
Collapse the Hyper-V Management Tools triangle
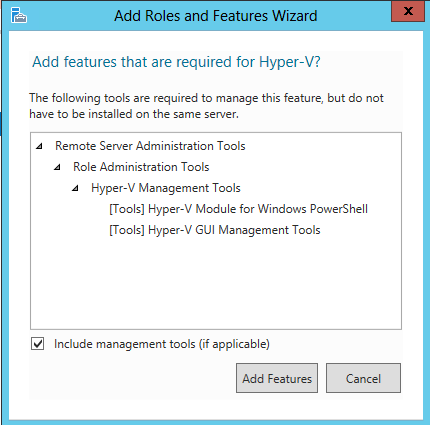coord(75,188)
